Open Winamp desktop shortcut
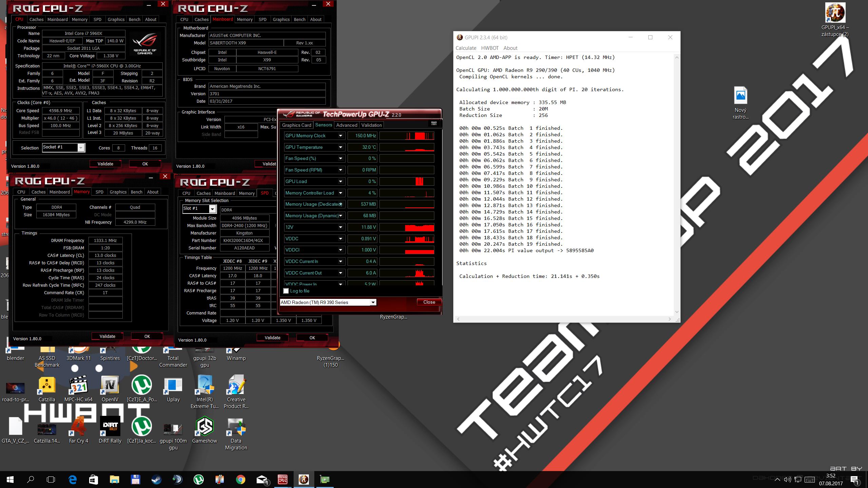This screenshot has width=868, height=488. pos(236,354)
